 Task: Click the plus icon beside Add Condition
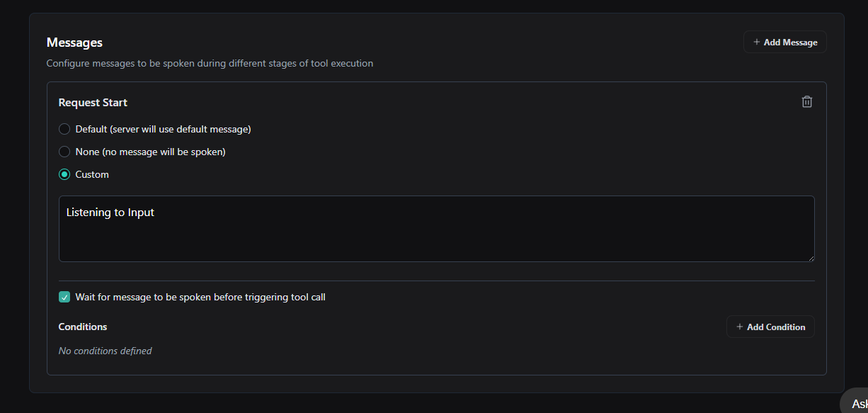740,327
